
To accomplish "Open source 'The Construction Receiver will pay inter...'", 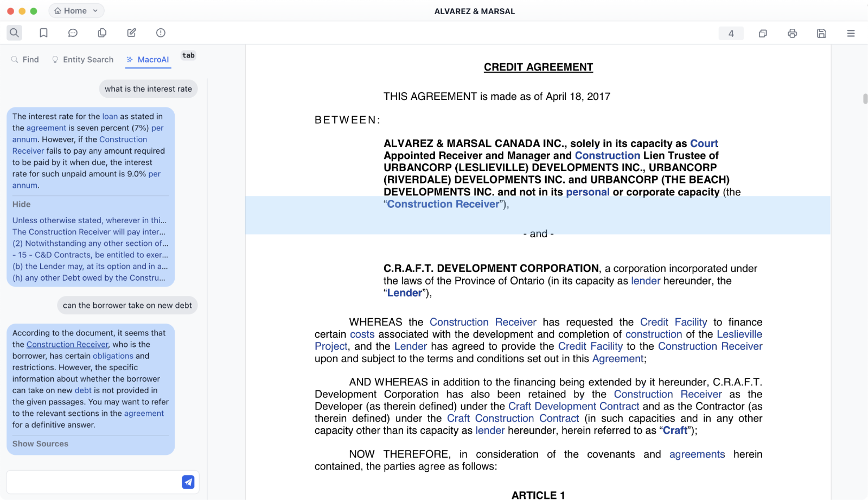I will pos(89,232).
